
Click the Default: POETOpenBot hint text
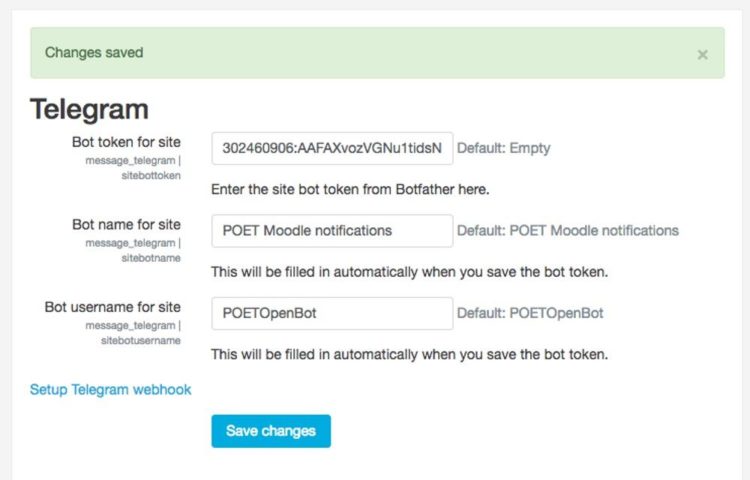click(x=530, y=313)
